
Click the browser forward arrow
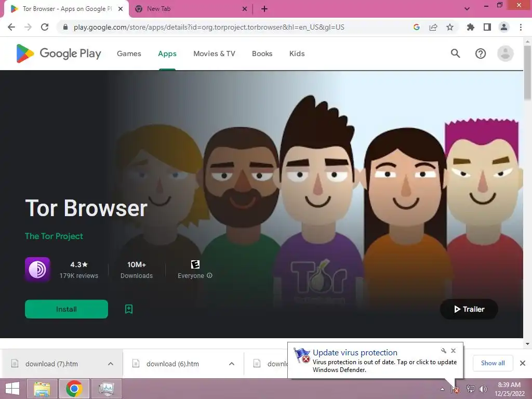28,27
